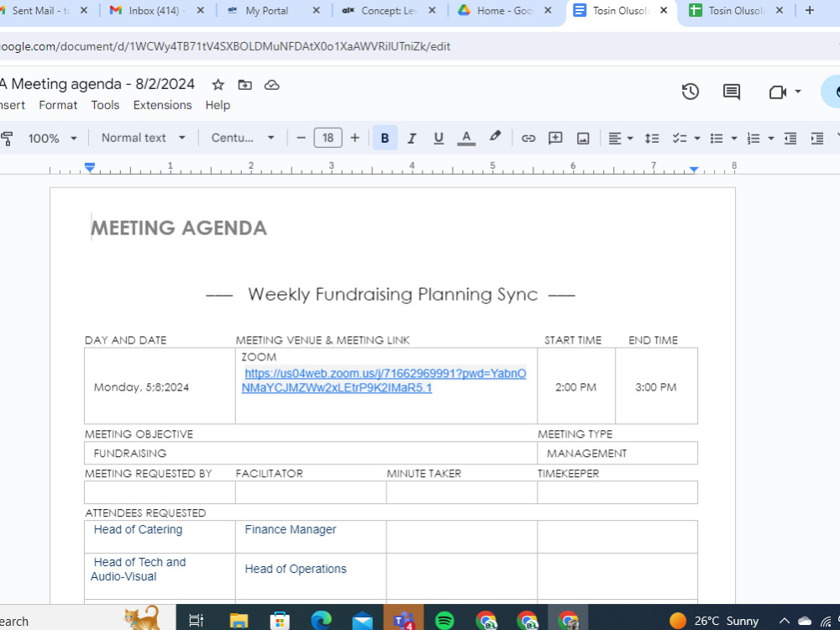
Task: Open a new browser tab
Action: 810,10
